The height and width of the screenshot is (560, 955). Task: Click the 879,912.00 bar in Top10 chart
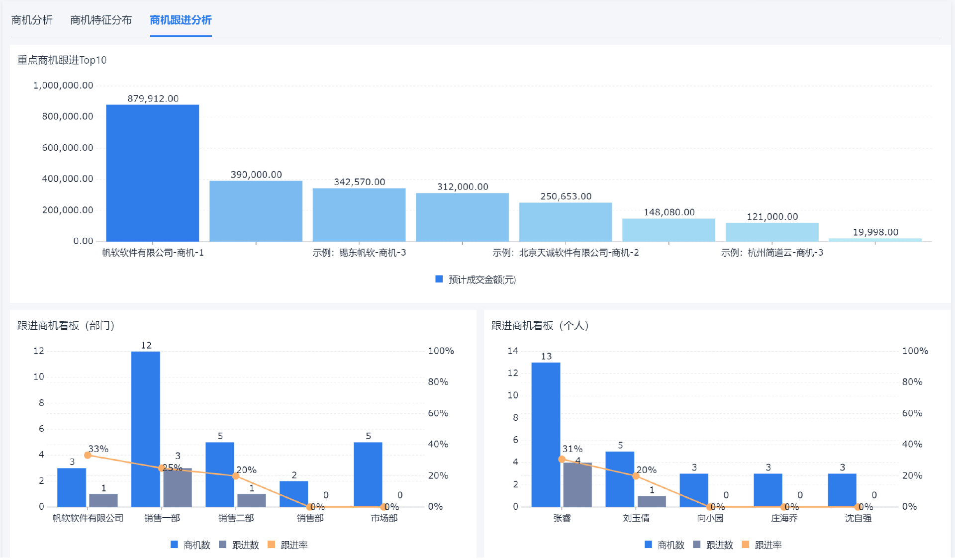point(152,173)
